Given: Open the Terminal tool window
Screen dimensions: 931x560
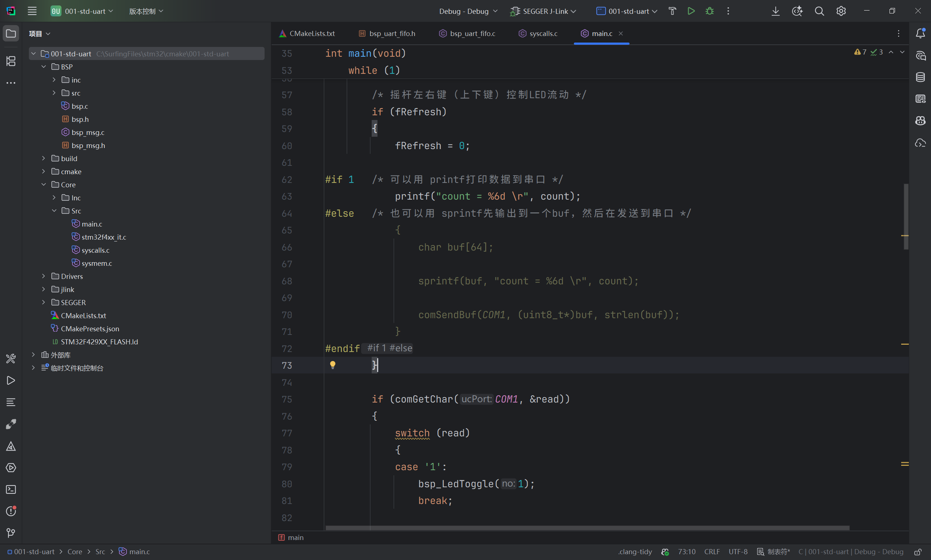Looking at the screenshot, I should point(11,489).
